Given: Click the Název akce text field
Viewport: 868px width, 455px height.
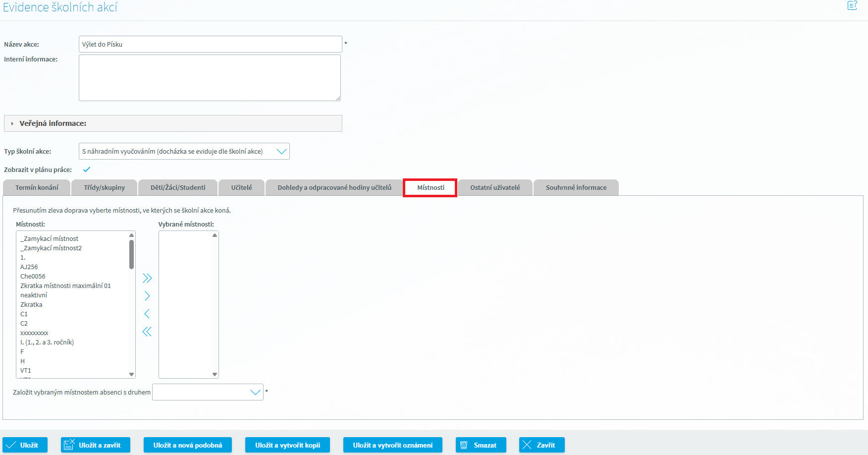Looking at the screenshot, I should pos(210,44).
